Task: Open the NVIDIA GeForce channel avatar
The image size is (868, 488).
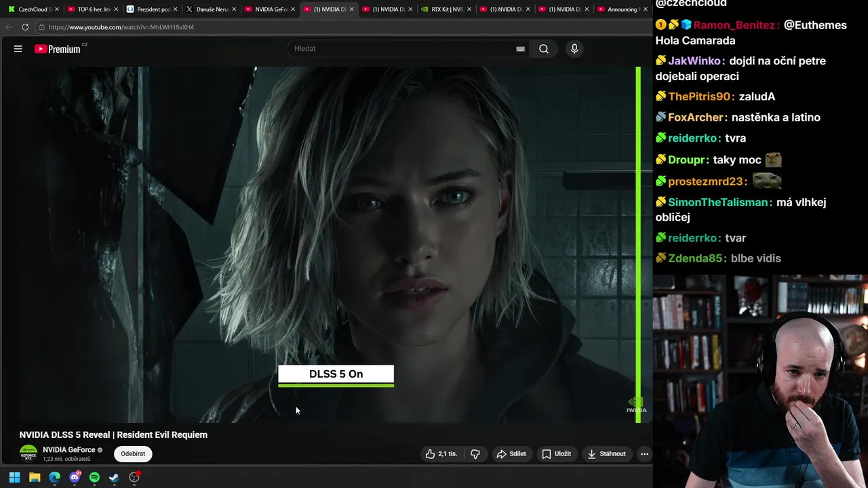Action: [28, 453]
